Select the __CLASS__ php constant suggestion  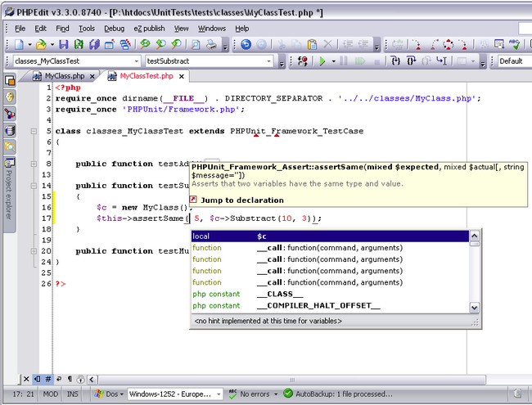[x=280, y=294]
